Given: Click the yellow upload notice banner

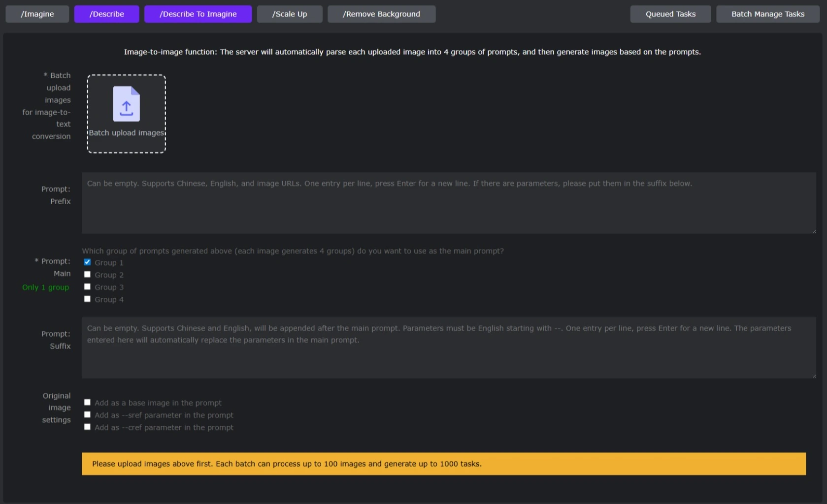Looking at the screenshot, I should coord(443,464).
